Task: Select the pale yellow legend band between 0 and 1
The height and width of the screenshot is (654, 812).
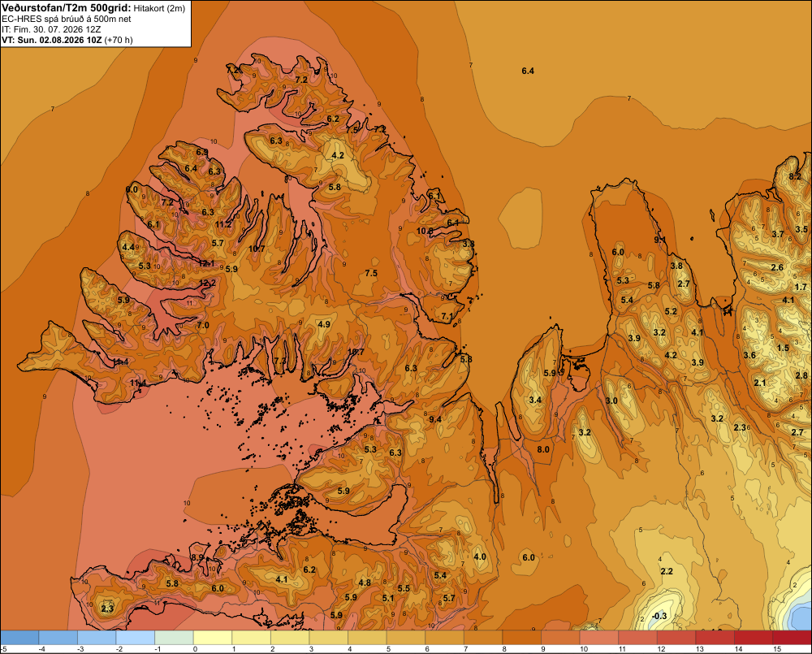Action: pos(212,638)
